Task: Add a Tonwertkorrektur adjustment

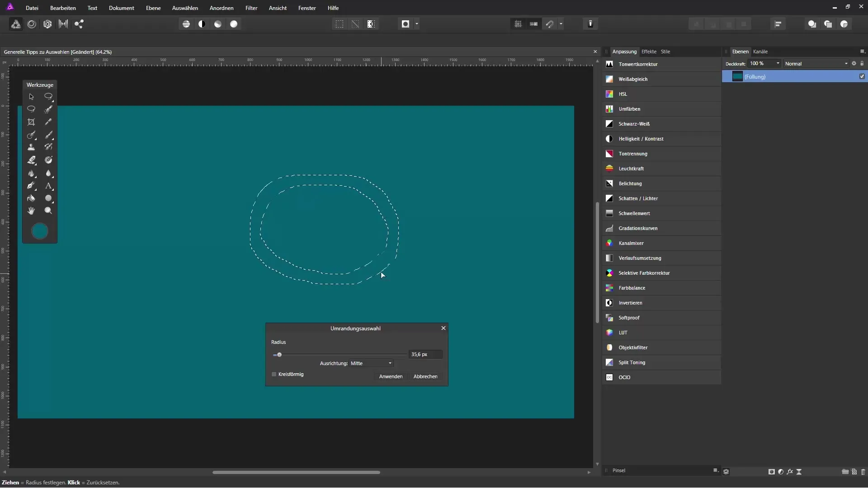Action: 661,64
